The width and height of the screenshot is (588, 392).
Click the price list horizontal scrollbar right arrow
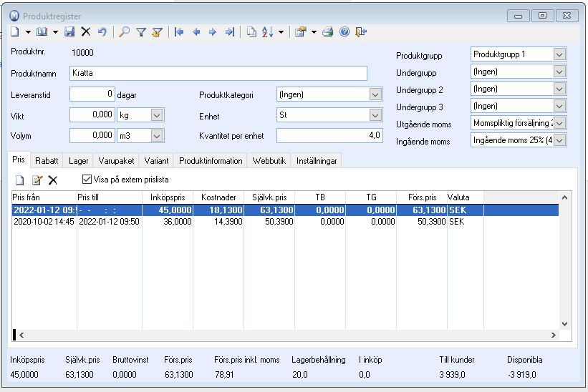point(553,335)
